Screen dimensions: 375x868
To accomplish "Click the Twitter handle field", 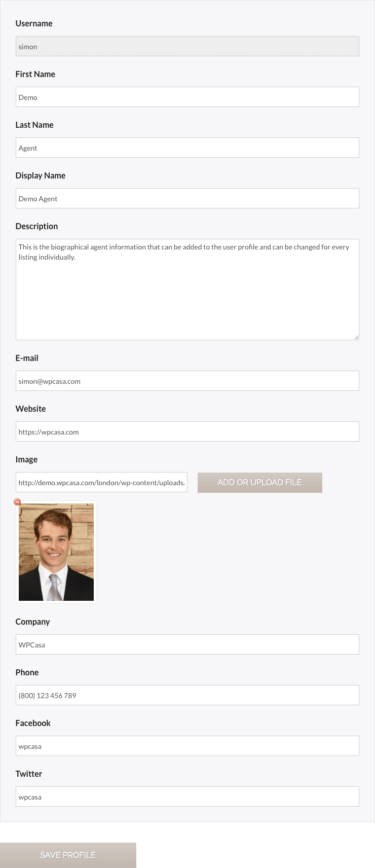I will click(x=188, y=797).
